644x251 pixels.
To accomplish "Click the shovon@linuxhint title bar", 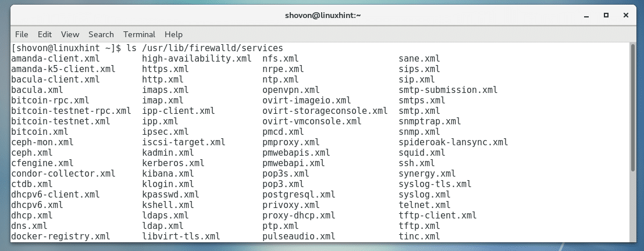I will pos(321,15).
